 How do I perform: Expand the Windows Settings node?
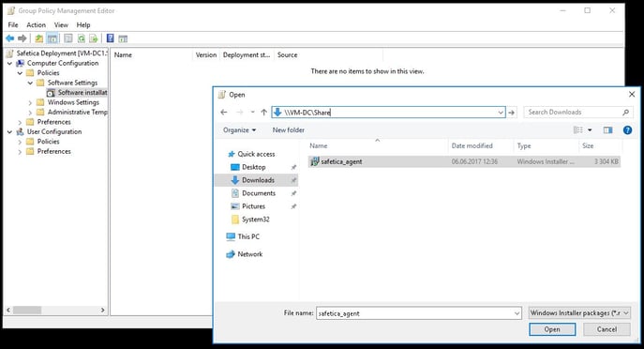tap(30, 103)
